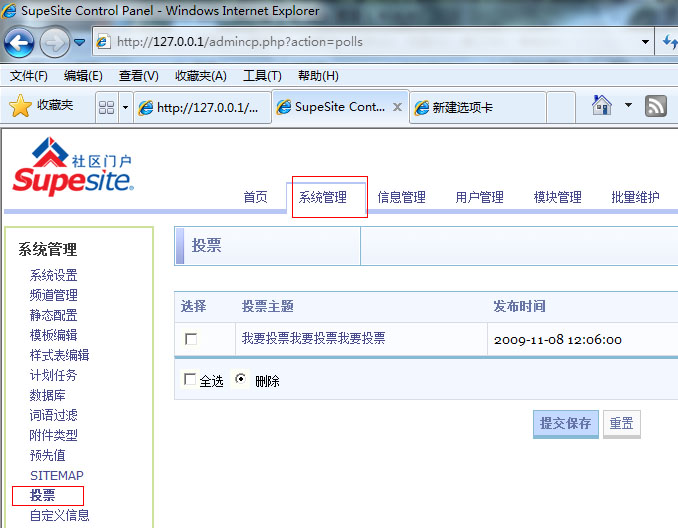Open 附件类型 in the sidebar
This screenshot has height=528, width=678.
point(54,435)
